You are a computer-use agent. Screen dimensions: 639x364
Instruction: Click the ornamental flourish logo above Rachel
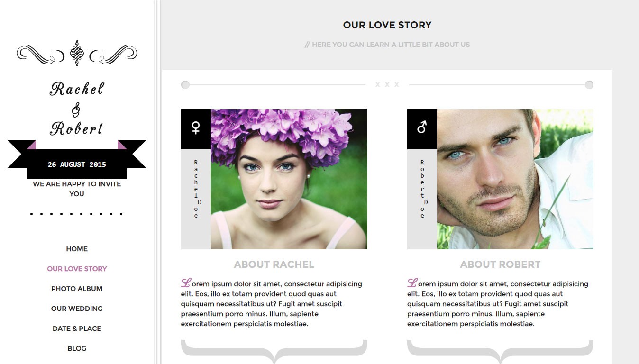pos(77,53)
